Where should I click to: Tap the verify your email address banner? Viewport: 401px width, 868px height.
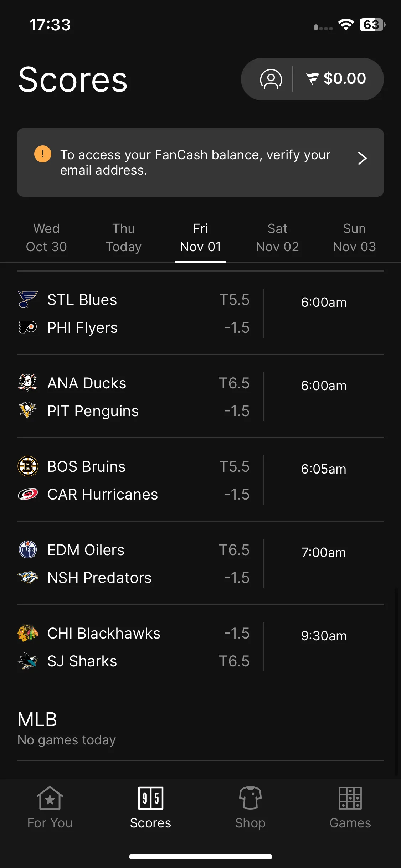point(200,162)
